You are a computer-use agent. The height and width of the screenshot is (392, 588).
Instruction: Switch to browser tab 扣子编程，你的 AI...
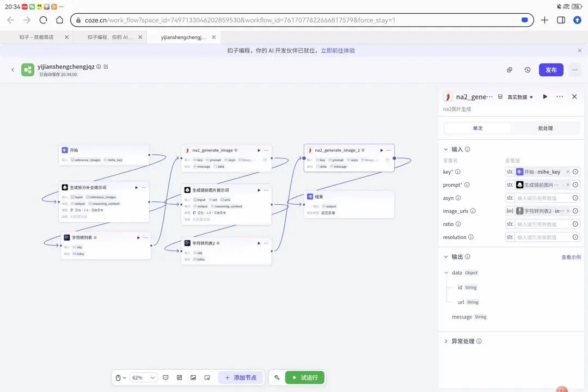(x=110, y=37)
